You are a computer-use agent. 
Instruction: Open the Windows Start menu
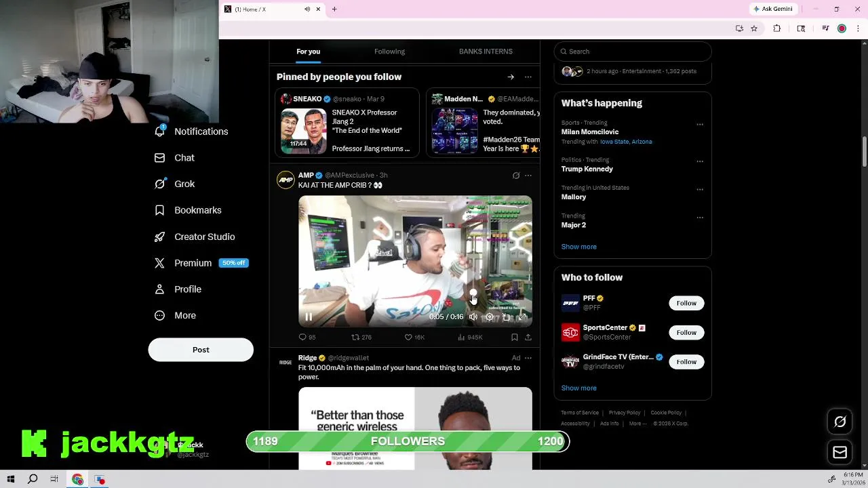click(x=11, y=479)
